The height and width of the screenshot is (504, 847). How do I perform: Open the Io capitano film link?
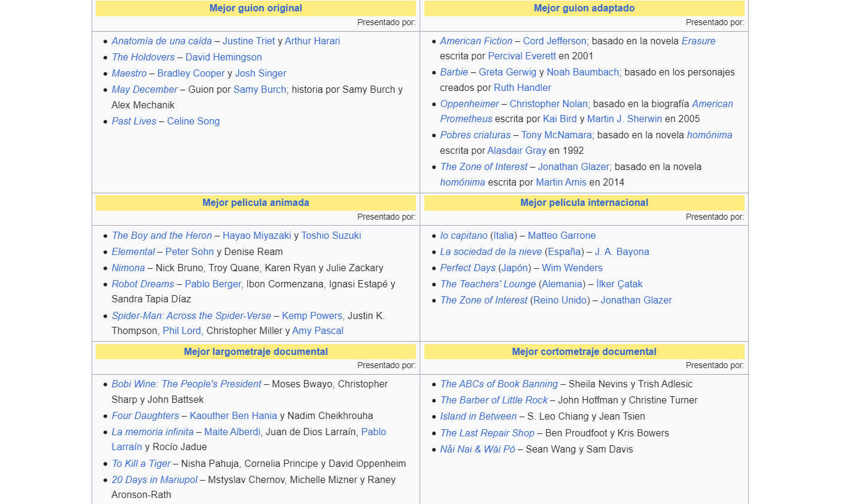[464, 236]
